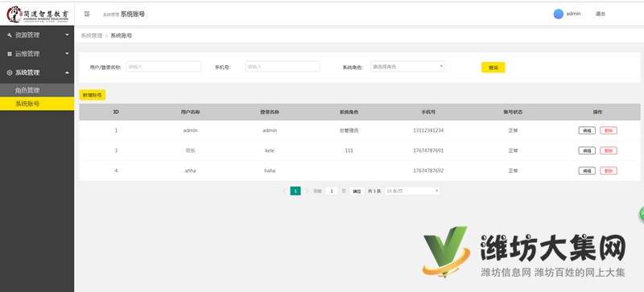Screen dimensions: 644x292
Task: Edit the admin account row
Action: point(587,130)
